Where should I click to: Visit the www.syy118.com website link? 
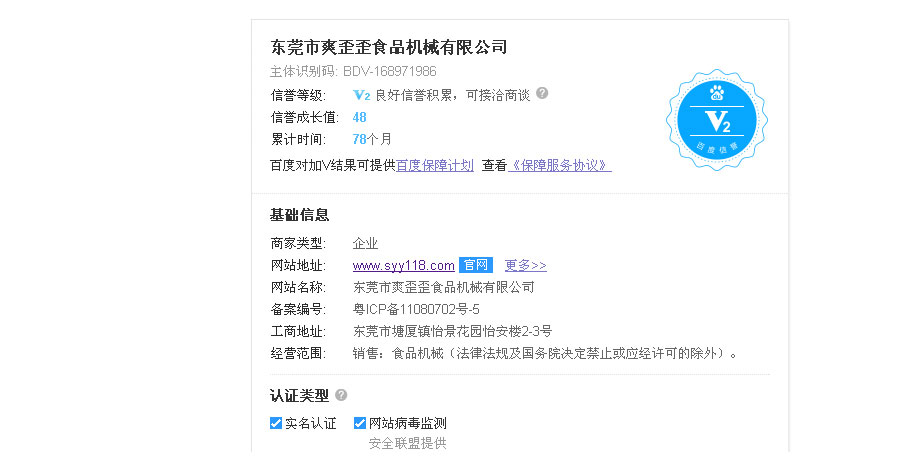(x=404, y=265)
